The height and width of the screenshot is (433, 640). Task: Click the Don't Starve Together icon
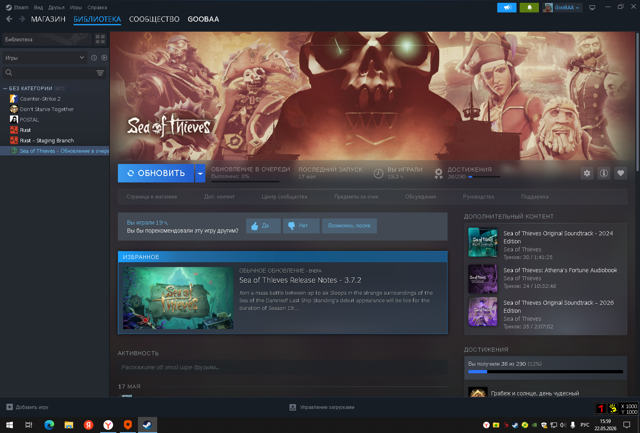pyautogui.click(x=13, y=109)
